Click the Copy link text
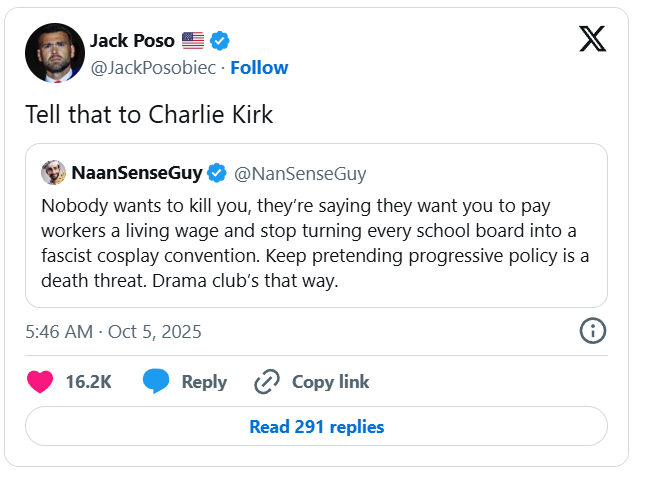 tap(330, 382)
